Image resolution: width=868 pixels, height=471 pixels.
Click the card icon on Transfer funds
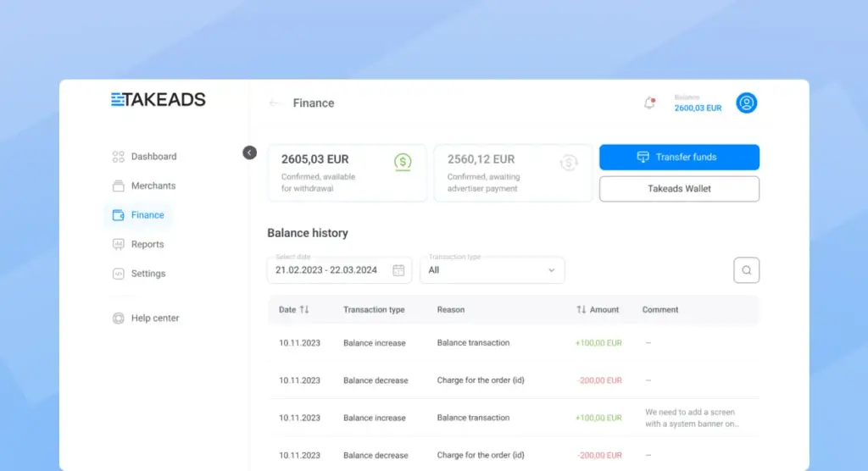click(x=643, y=158)
